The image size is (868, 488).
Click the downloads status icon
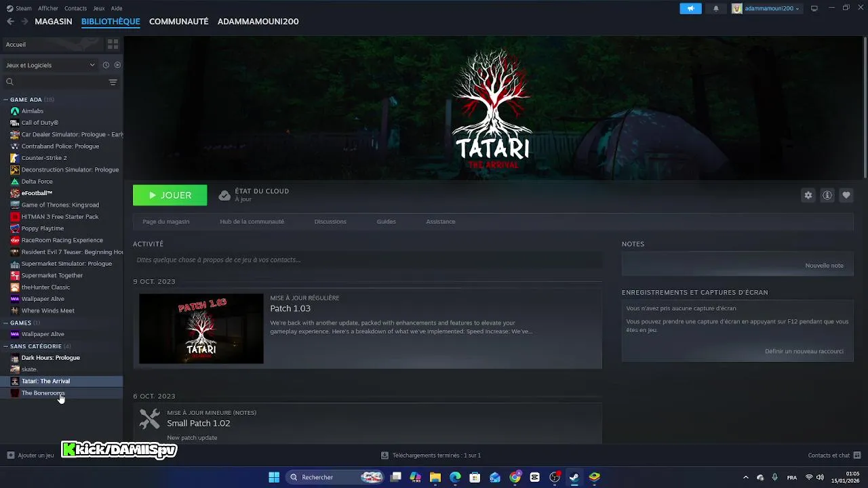click(384, 455)
